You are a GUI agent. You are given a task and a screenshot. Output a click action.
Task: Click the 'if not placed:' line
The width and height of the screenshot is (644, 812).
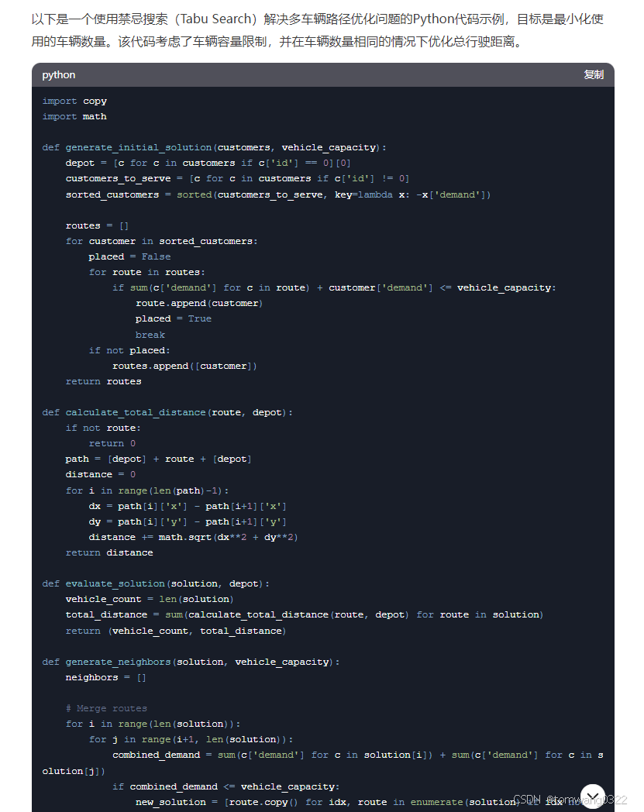[129, 350]
